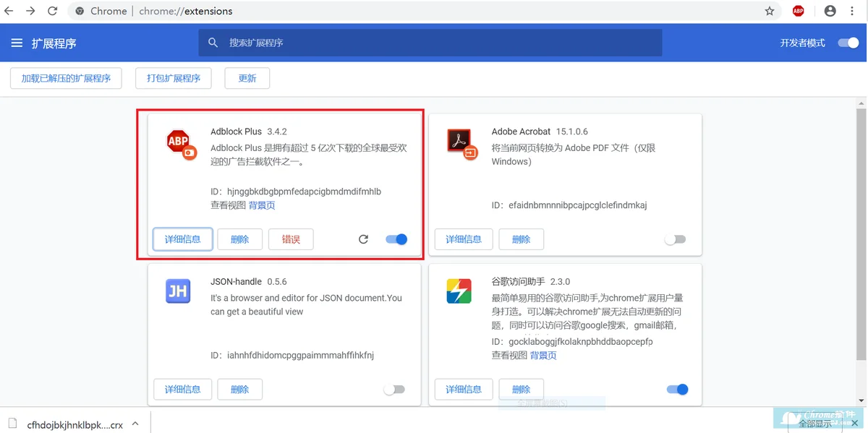Enable JSON-handle with its toggle

[x=394, y=390]
